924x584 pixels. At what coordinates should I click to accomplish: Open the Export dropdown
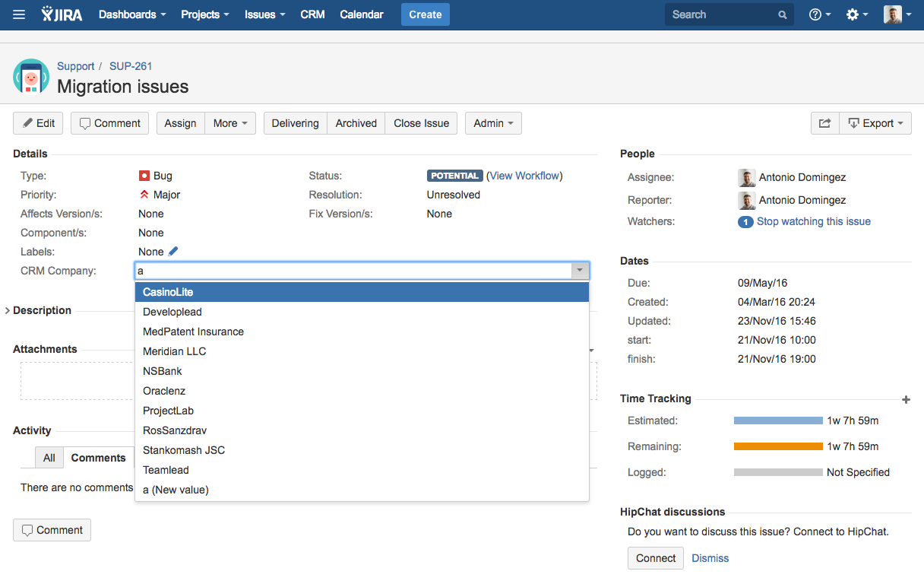[x=875, y=123]
